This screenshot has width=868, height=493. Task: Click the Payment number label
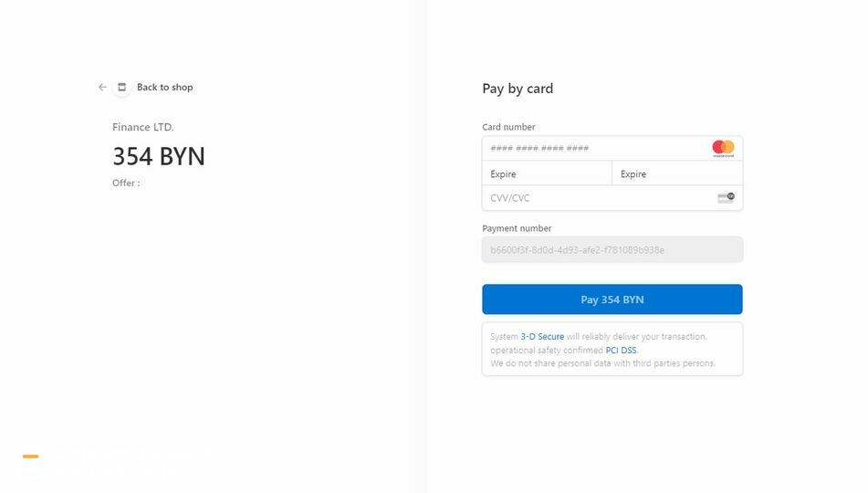click(517, 228)
